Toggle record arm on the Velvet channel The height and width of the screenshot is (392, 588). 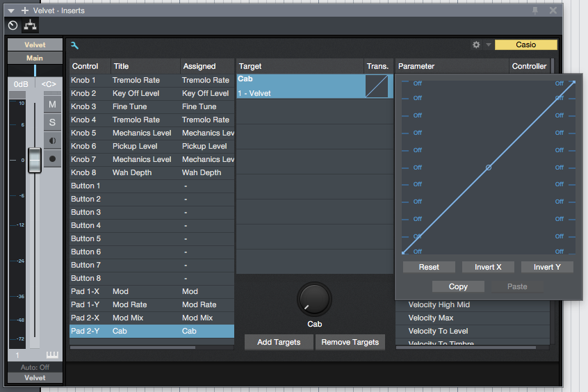click(52, 158)
